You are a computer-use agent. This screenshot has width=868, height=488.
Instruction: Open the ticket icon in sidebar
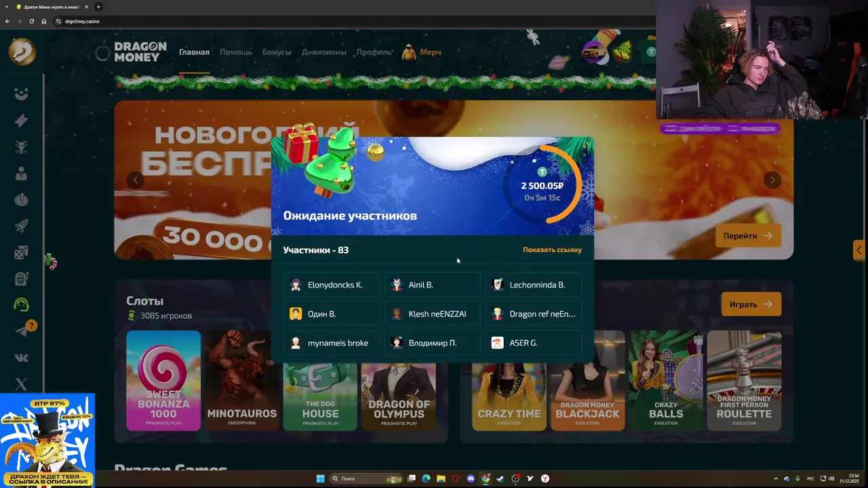[x=21, y=121]
